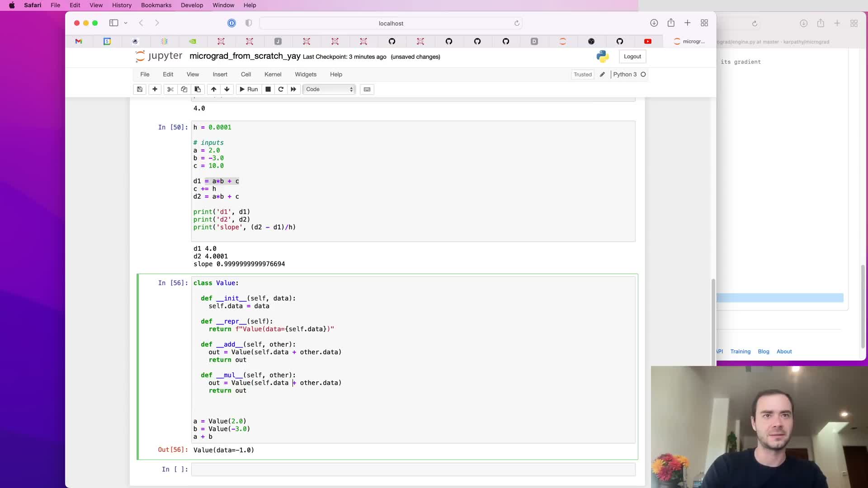Toggle Safari sidebar visibility

pos(113,23)
